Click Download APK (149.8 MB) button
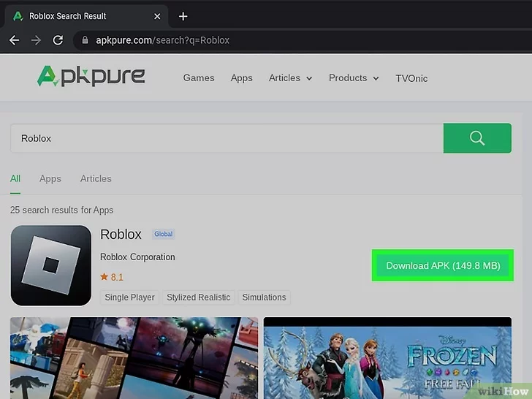This screenshot has height=399, width=532. pyautogui.click(x=443, y=266)
